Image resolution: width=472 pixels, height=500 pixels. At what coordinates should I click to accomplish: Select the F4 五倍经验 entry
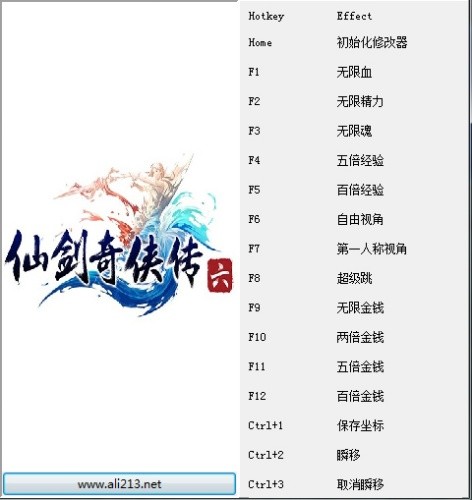coord(354,160)
